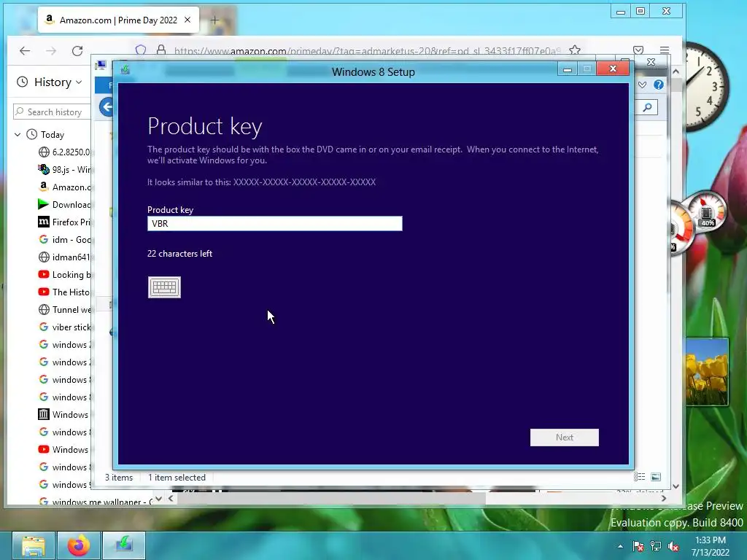Collapse the Today history group

[18, 135]
